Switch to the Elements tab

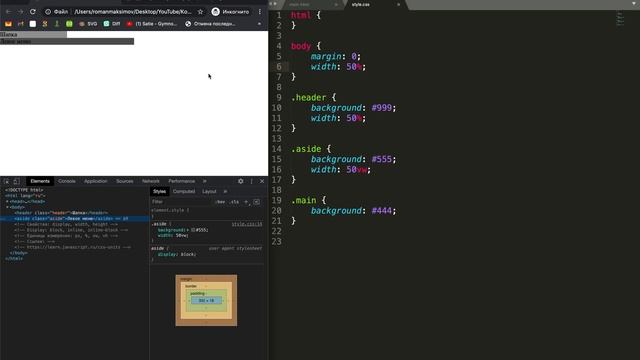(x=40, y=181)
